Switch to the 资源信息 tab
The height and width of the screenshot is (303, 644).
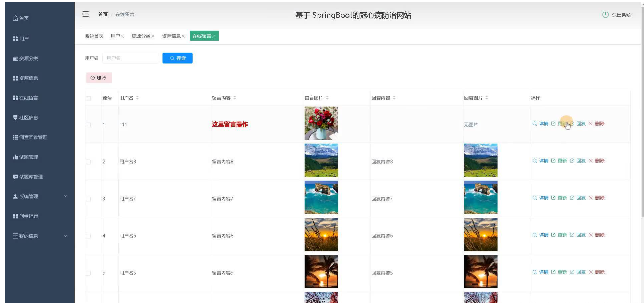(171, 36)
